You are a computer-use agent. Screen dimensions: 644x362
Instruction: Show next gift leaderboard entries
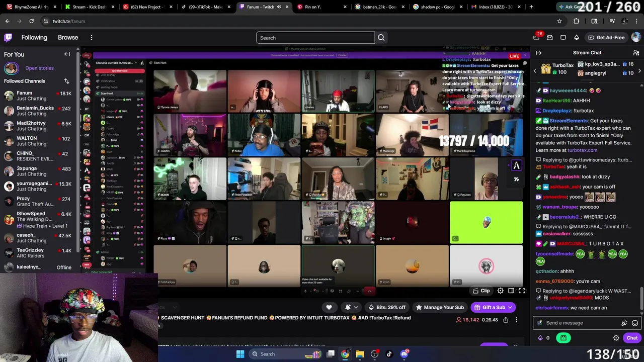[x=639, y=71]
